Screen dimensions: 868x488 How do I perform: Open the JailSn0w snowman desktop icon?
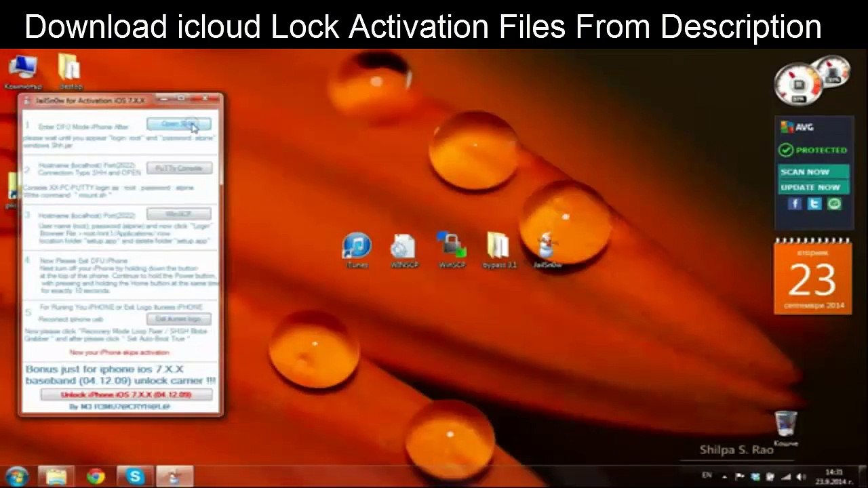pos(547,249)
